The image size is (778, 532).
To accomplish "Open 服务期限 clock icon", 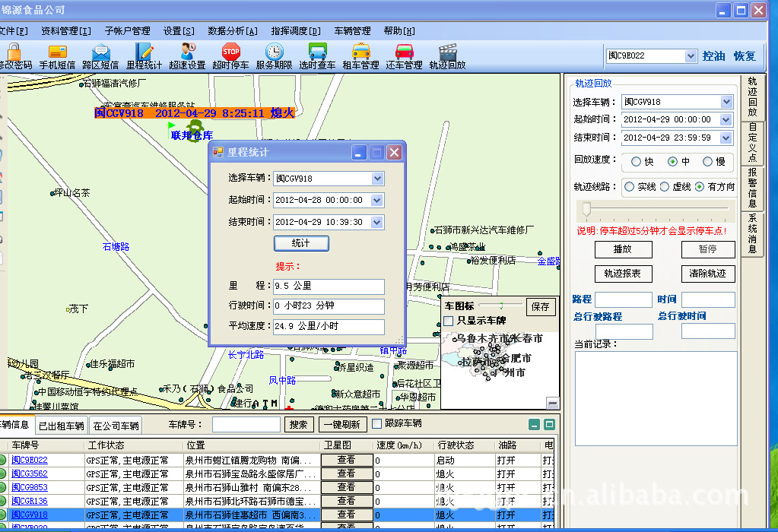I will [x=274, y=52].
